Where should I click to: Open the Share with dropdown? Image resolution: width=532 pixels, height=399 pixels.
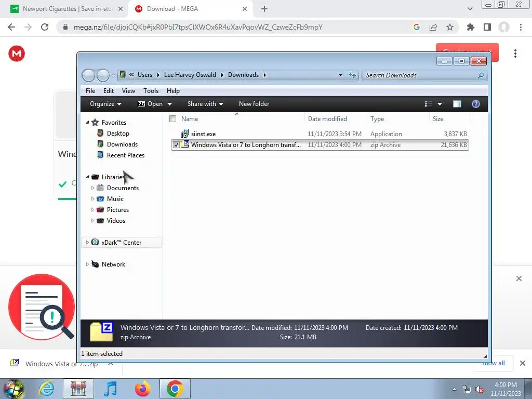[205, 104]
